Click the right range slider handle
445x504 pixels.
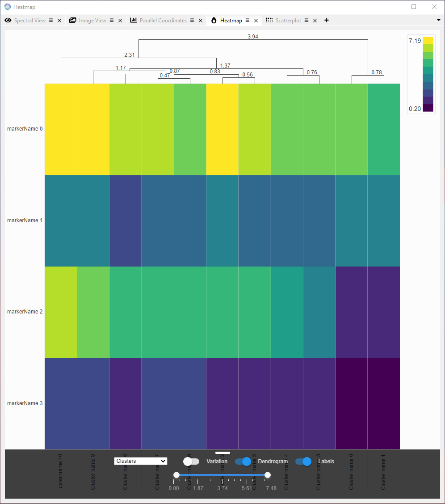tap(268, 475)
